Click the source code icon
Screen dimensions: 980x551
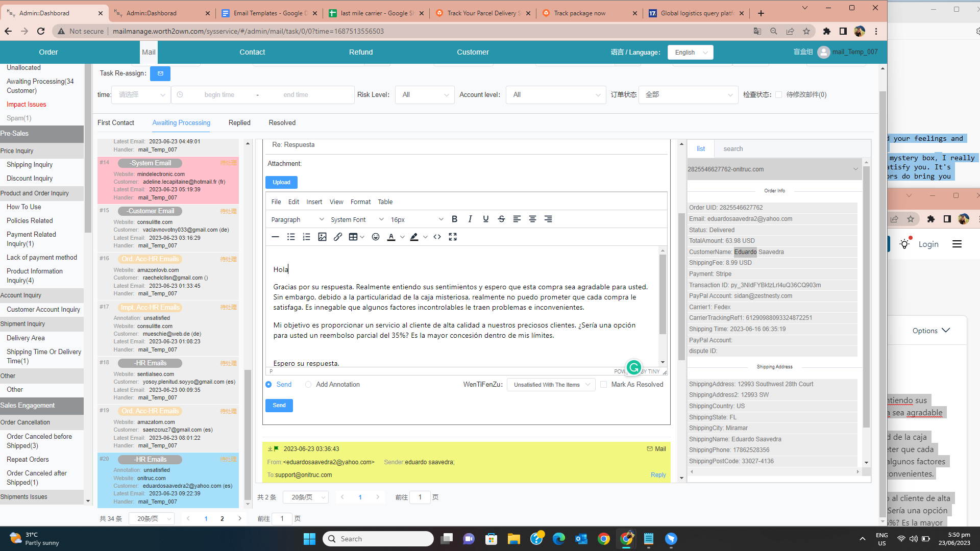tap(437, 237)
